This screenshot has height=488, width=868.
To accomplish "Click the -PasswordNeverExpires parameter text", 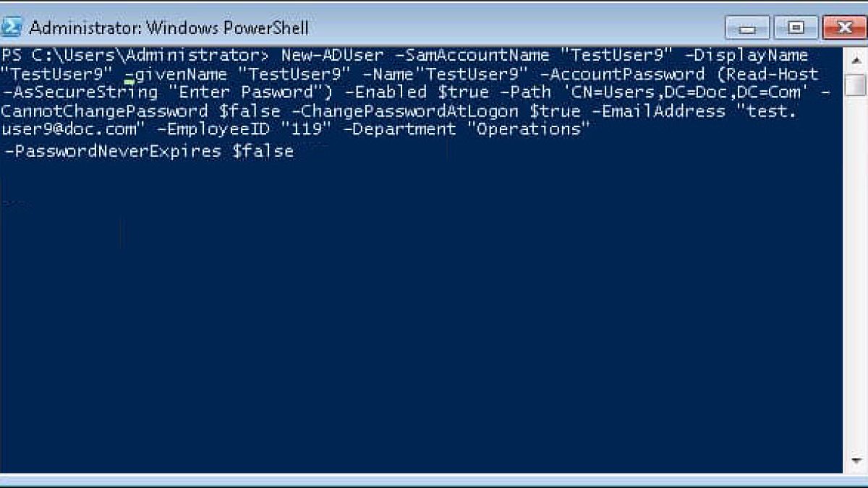I will pyautogui.click(x=112, y=152).
